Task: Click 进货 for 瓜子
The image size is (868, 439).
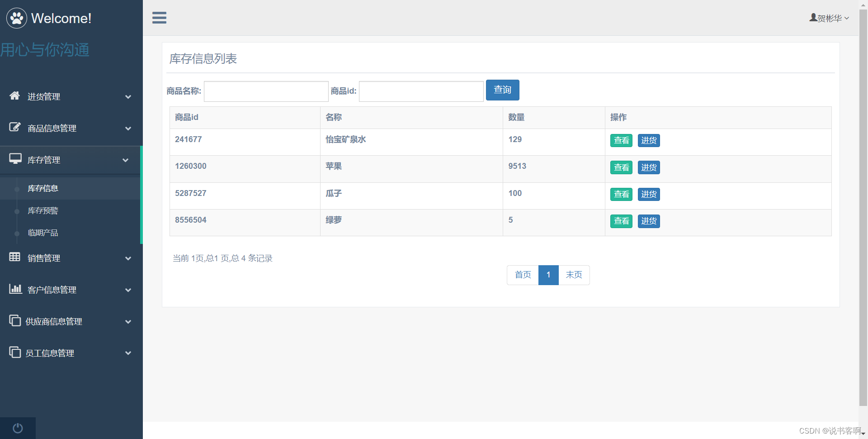Action: pyautogui.click(x=649, y=194)
